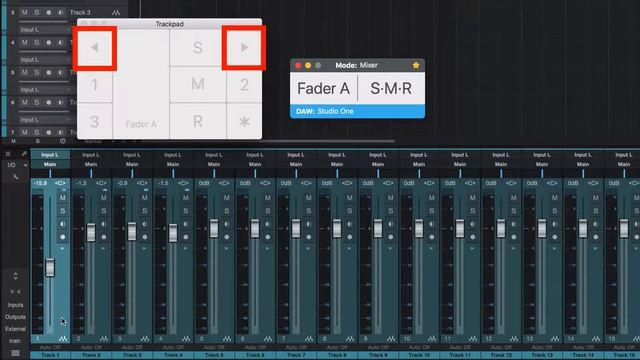
Task: Click the mixer up/down size arrows icon
Action: (x=15, y=276)
